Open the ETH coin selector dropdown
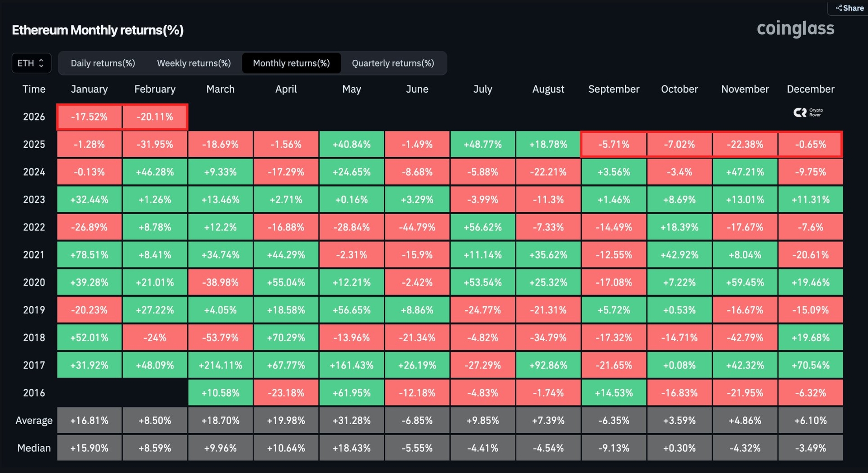868x473 pixels. pos(31,63)
